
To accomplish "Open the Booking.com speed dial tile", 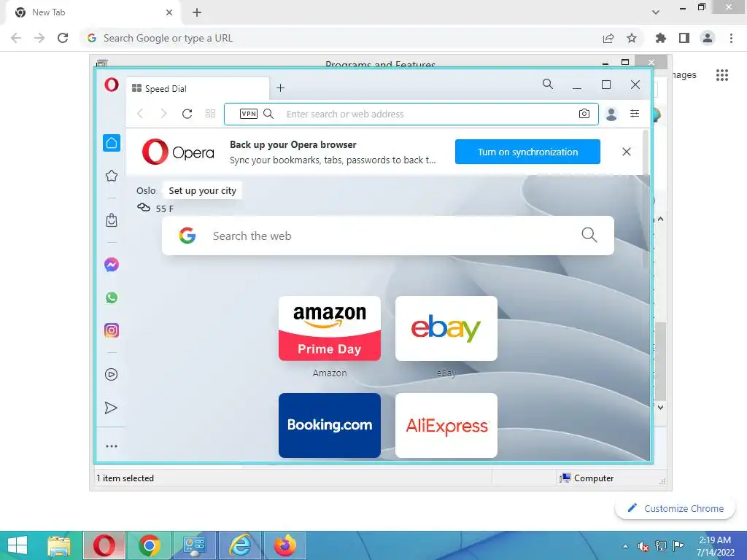I will [x=330, y=425].
